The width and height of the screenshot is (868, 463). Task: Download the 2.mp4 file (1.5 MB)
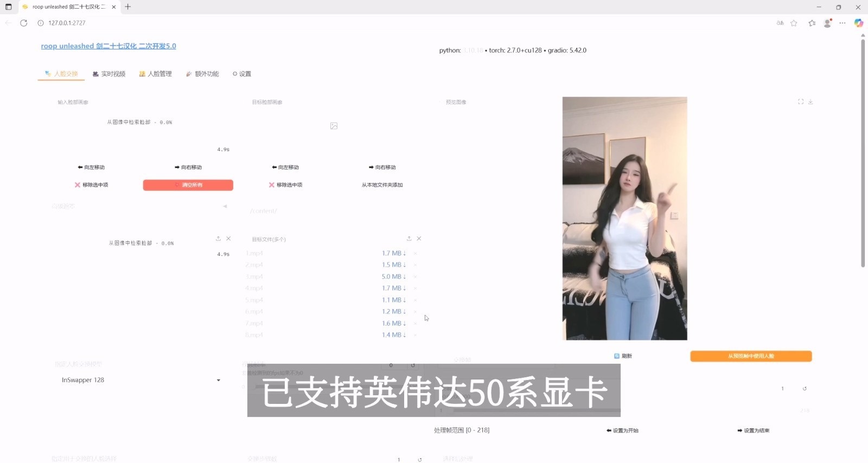coord(394,265)
